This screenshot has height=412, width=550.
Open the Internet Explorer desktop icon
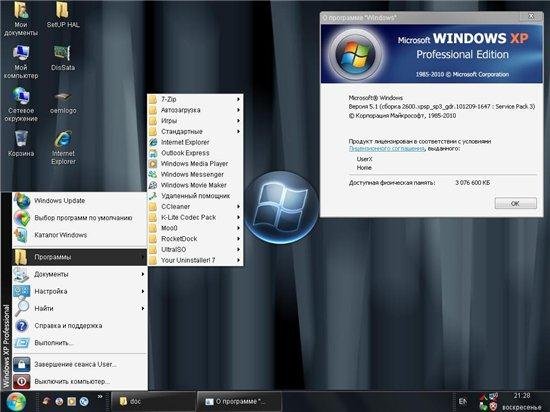[x=63, y=147]
